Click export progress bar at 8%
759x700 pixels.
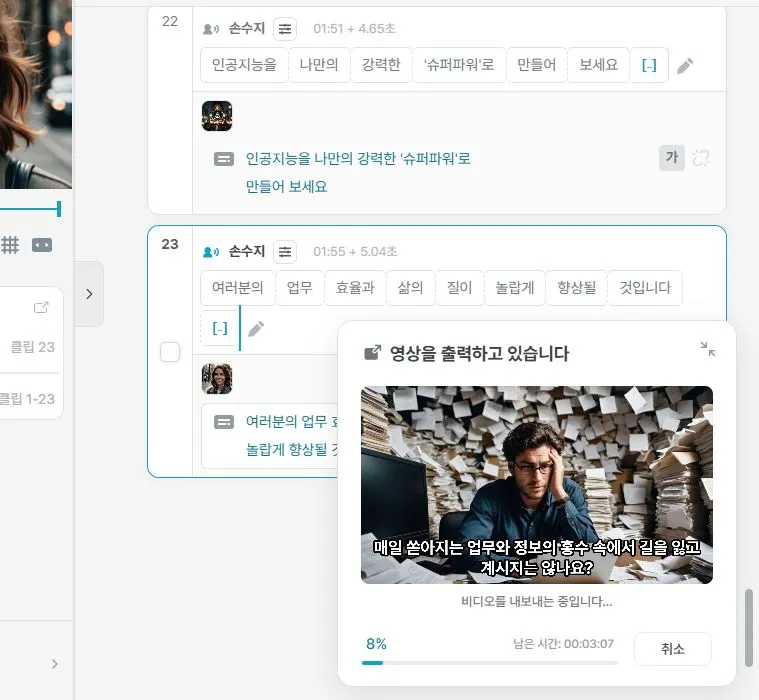[x=489, y=663]
